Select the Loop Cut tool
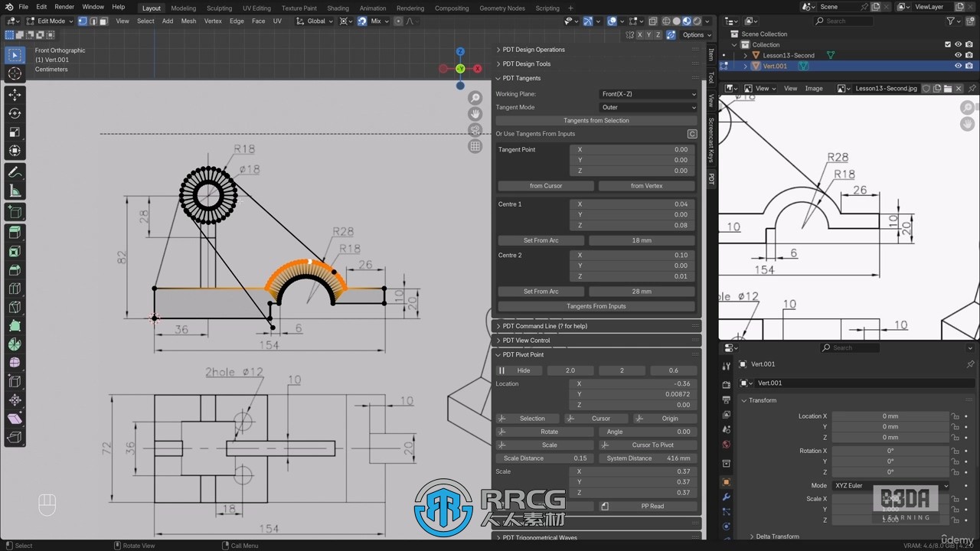Viewport: 980px width, 551px height. click(x=15, y=289)
